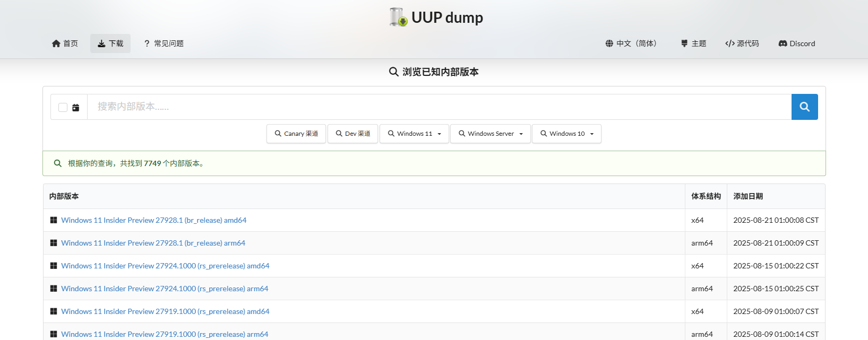
Task: Open the 主题 theme menu
Action: [x=693, y=43]
